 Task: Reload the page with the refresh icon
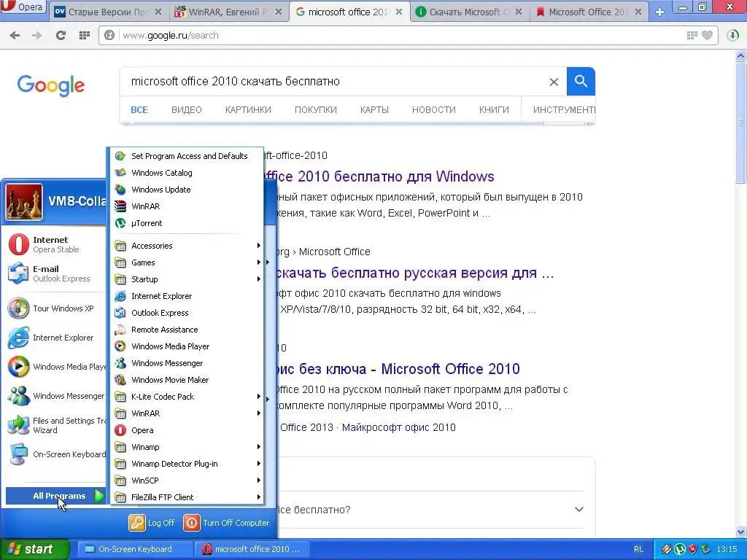61,35
